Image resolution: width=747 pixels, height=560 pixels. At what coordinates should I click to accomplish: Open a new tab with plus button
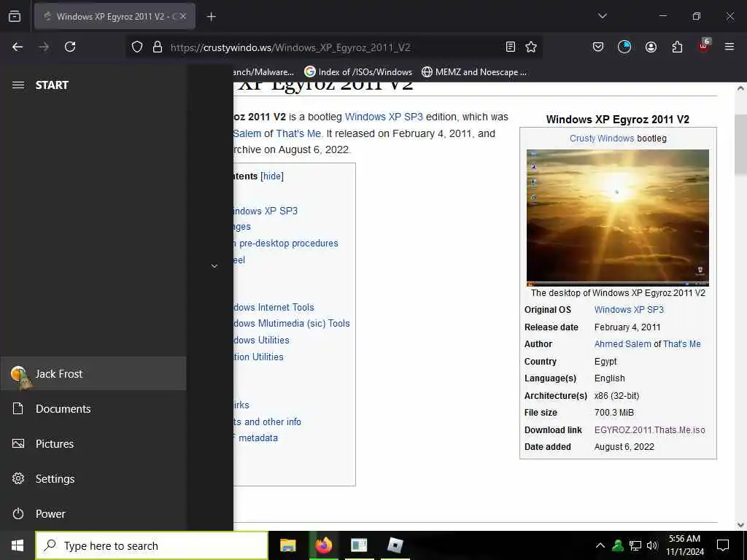pyautogui.click(x=211, y=17)
